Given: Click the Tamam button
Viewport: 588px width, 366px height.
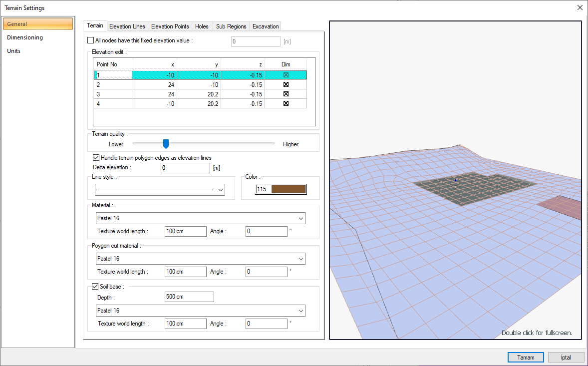Looking at the screenshot, I should coord(526,358).
